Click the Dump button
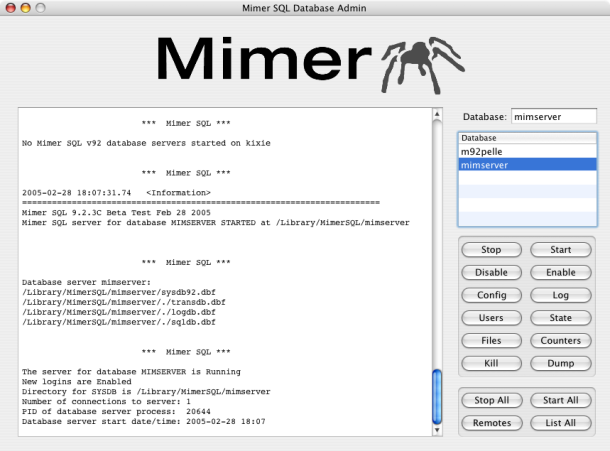The image size is (610, 451). [561, 363]
